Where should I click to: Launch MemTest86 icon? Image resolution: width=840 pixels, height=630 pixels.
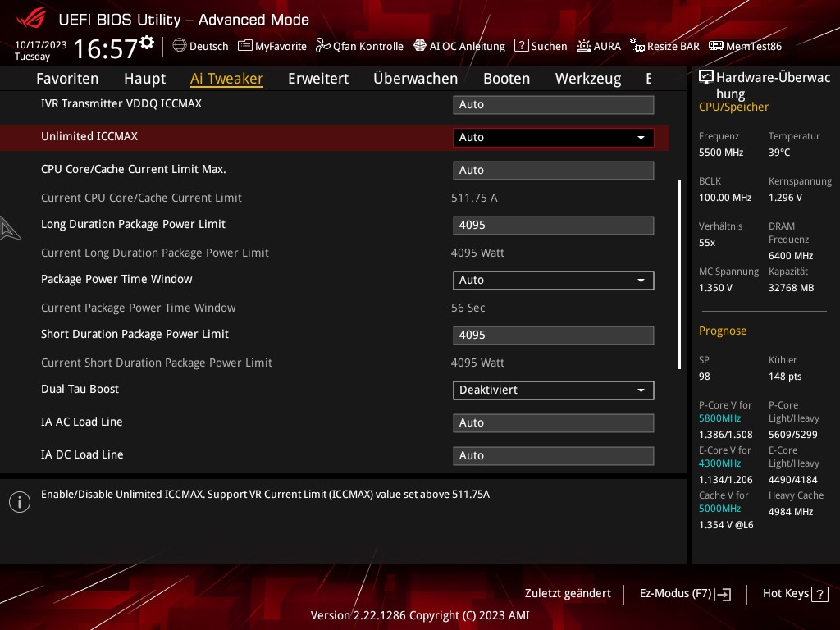715,46
